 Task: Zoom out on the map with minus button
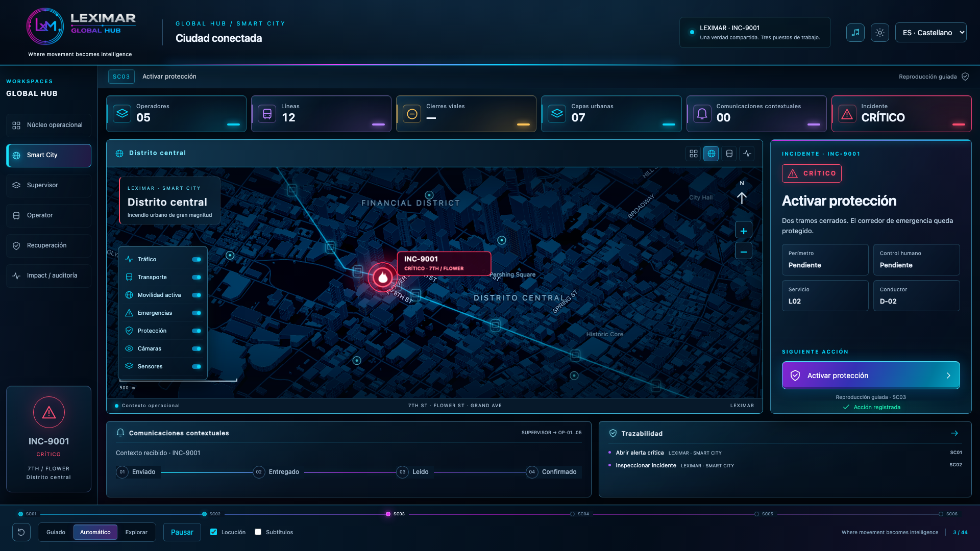pyautogui.click(x=744, y=252)
